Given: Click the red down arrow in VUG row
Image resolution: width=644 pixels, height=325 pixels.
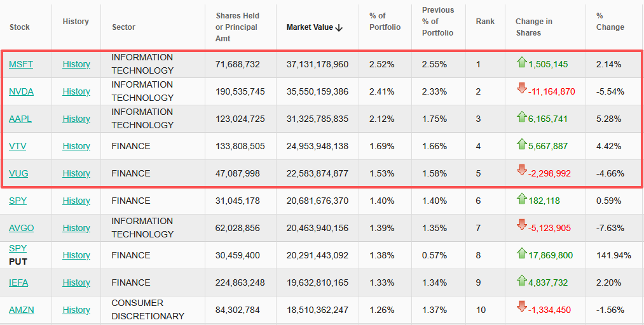Looking at the screenshot, I should coord(522,171).
